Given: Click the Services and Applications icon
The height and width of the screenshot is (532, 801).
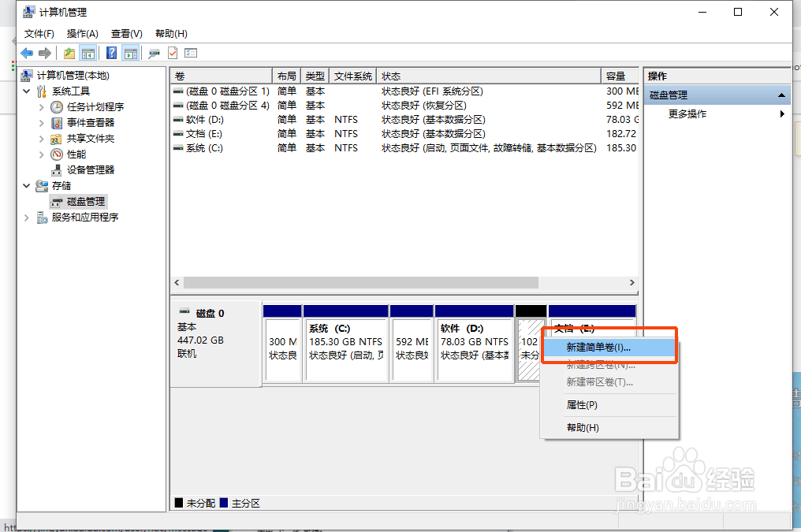Looking at the screenshot, I should (x=43, y=218).
